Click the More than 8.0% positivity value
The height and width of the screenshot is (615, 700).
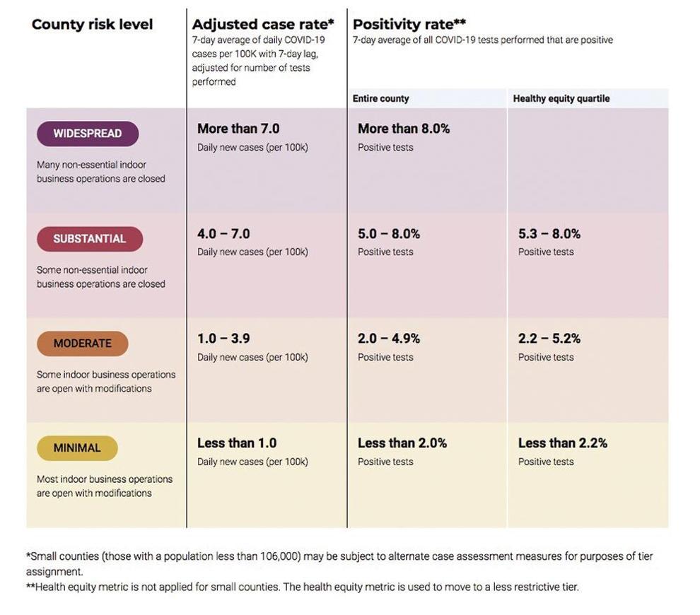point(404,129)
